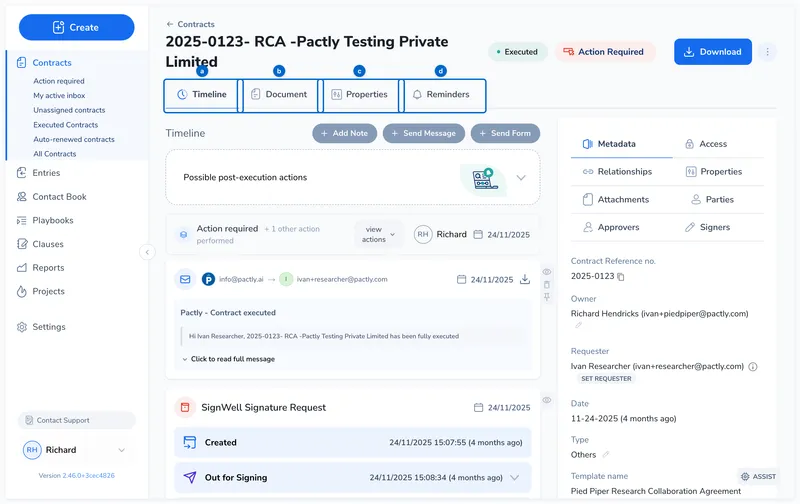This screenshot has height=504, width=800.
Task: Click the Action Required badge
Action: pos(605,52)
